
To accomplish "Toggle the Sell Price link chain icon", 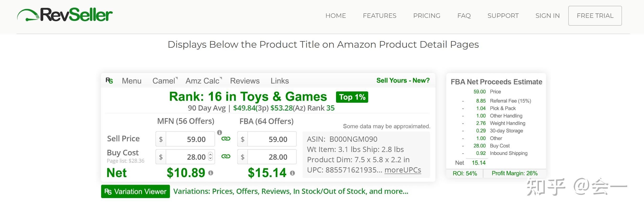I will (x=226, y=139).
